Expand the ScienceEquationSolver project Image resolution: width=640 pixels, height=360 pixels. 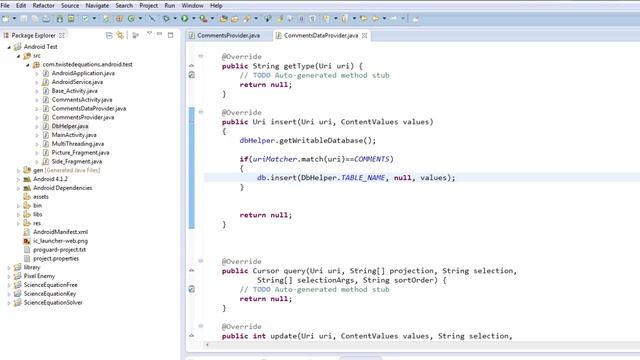pyautogui.click(x=9, y=303)
